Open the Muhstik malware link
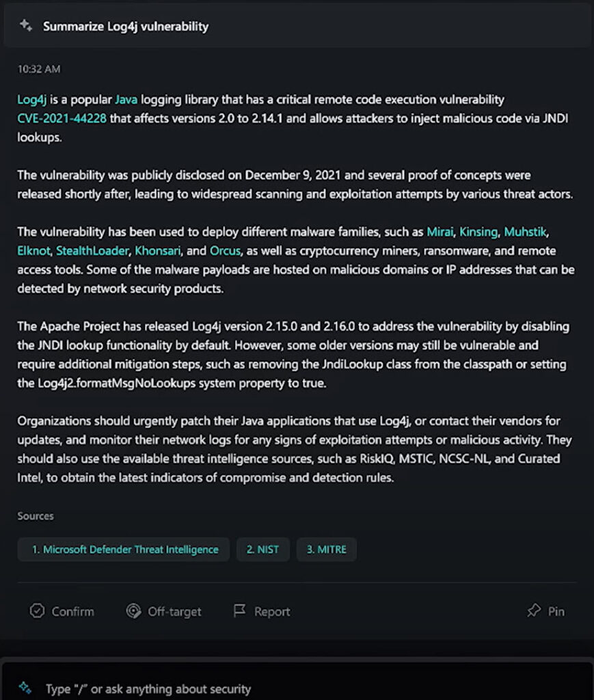 525,232
